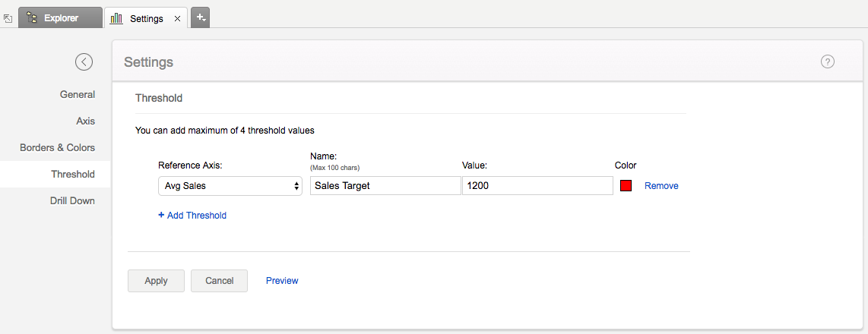Click the Value field containing 1200

point(537,186)
